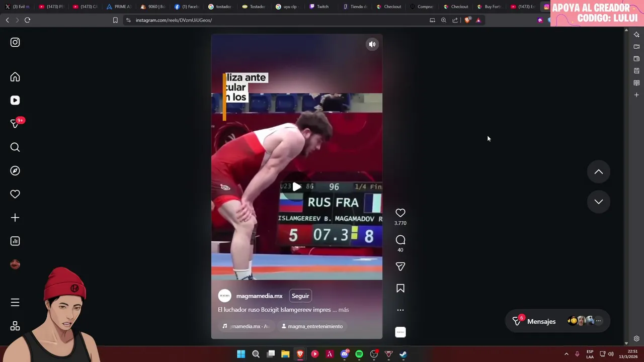Focus the instagram.com address bar URL
This screenshot has height=362, width=644.
[x=174, y=20]
